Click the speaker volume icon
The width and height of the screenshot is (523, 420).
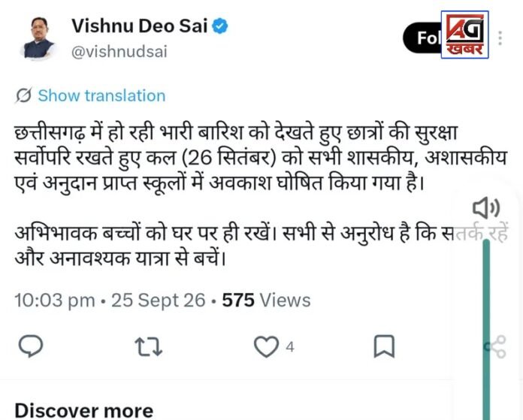coord(486,207)
